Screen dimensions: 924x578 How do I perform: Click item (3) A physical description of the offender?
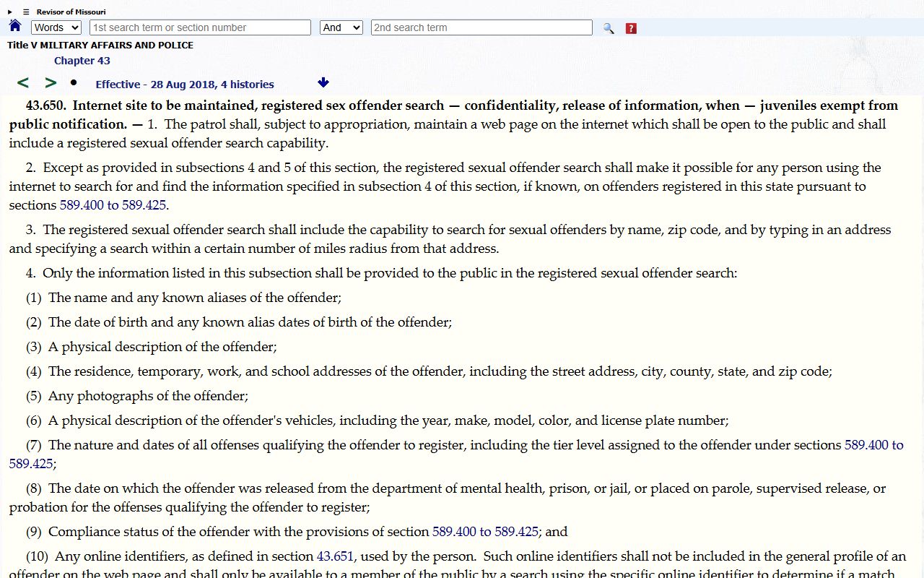tap(152, 347)
